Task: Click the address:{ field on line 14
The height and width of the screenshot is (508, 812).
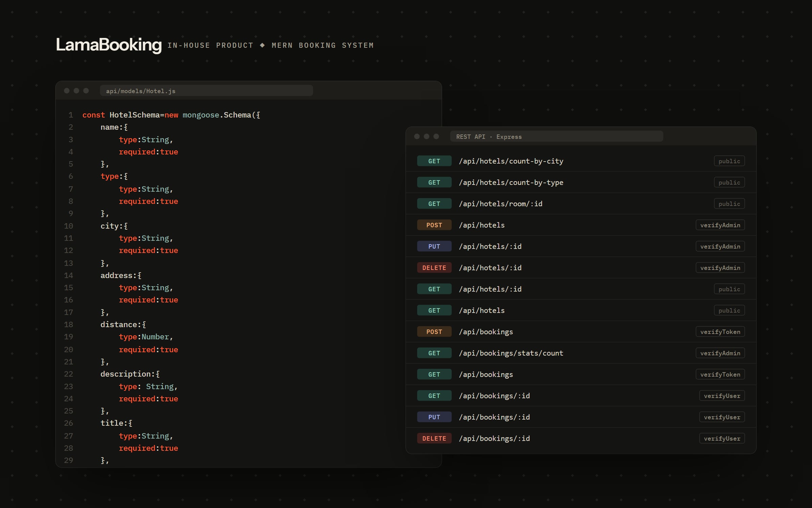Action: tap(121, 276)
